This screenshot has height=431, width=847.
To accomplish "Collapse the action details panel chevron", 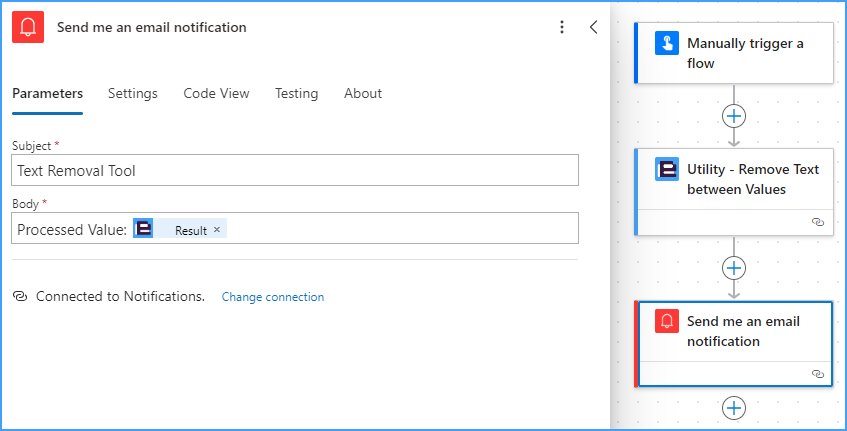I will 593,27.
